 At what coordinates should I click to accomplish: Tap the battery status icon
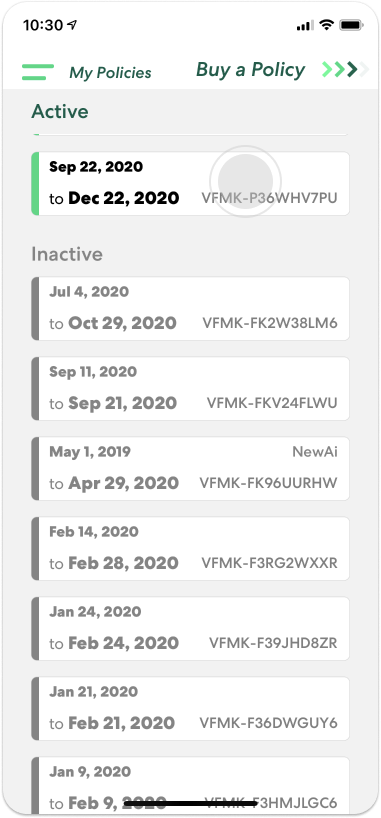point(351,25)
